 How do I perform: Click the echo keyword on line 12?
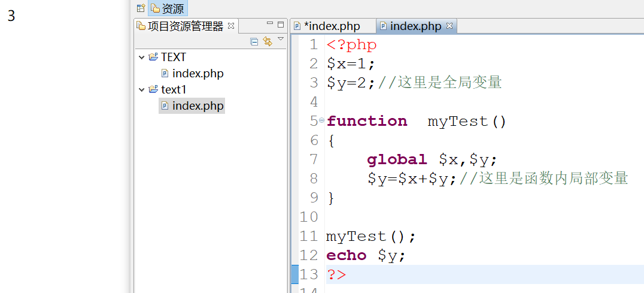[x=346, y=255]
